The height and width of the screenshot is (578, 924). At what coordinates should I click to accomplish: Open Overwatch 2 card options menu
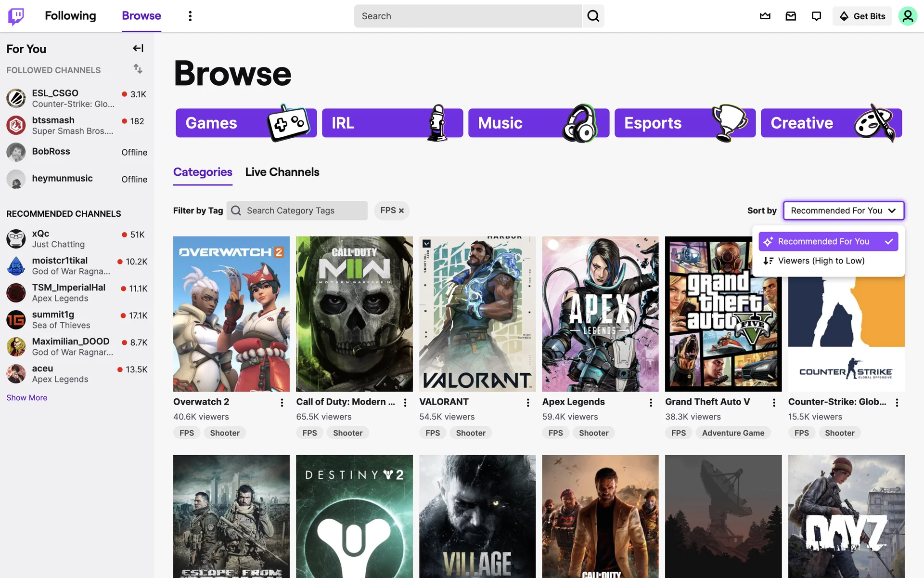(x=282, y=402)
